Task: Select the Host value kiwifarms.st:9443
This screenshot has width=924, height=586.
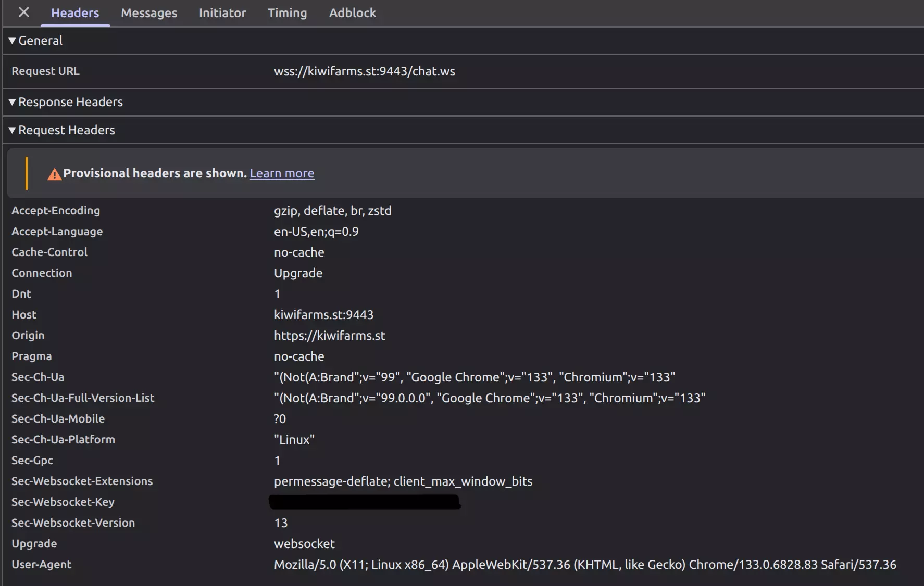Action: click(x=324, y=315)
